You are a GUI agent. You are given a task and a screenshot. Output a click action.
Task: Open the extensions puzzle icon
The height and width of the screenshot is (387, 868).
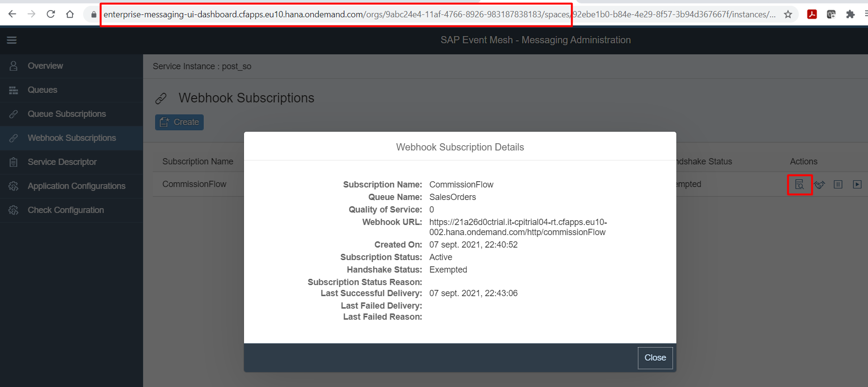point(850,14)
